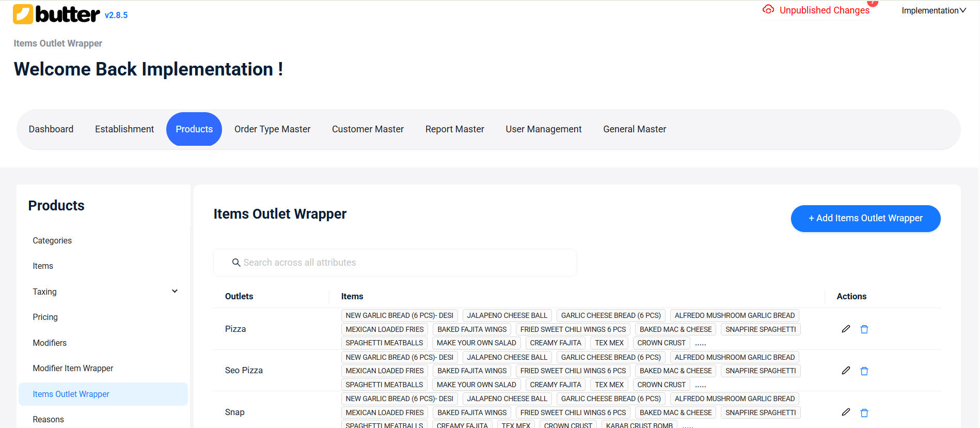The width and height of the screenshot is (980, 428).
Task: Open the Implementation account dropdown
Action: tap(934, 10)
